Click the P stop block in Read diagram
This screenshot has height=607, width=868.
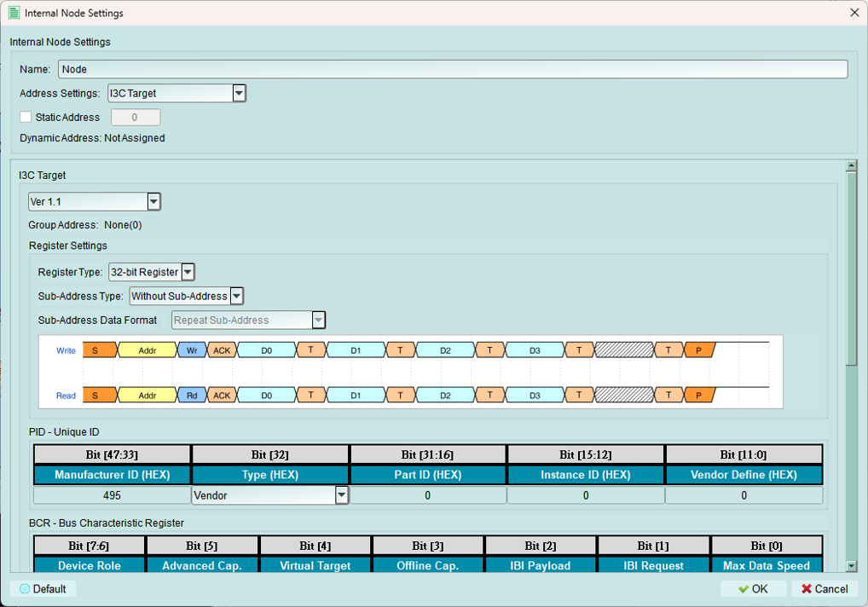[699, 395]
